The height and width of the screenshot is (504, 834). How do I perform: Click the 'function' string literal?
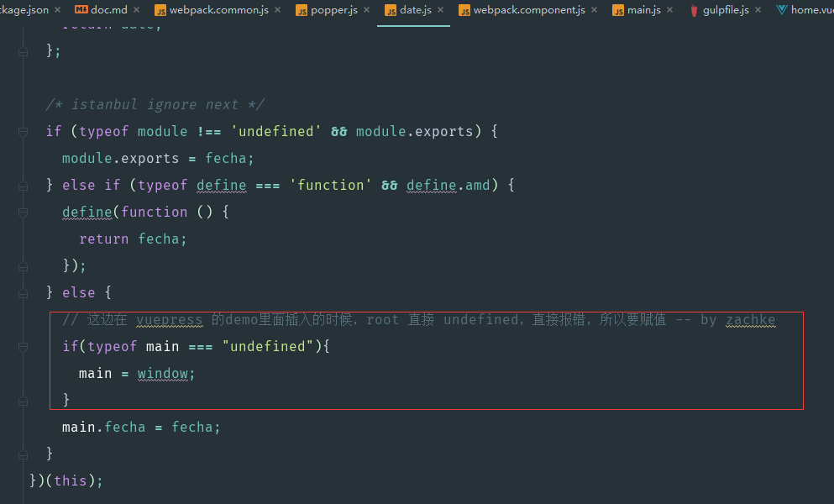click(330, 185)
